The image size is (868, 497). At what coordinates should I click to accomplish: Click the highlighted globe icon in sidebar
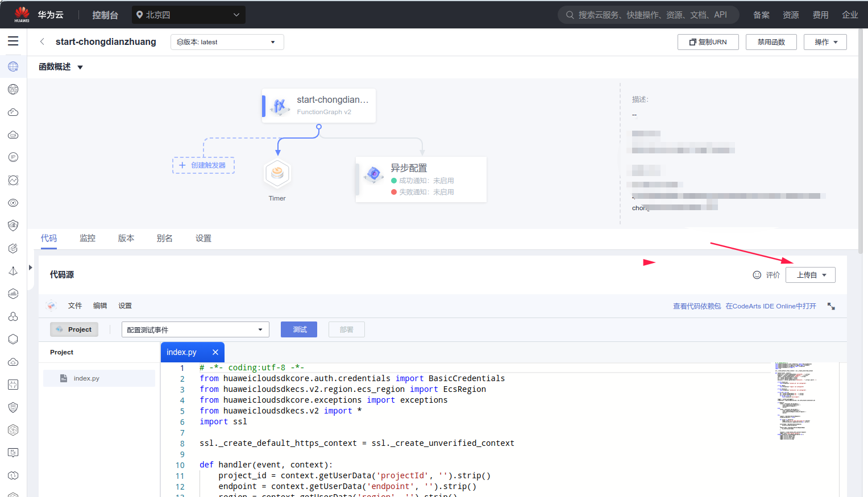pyautogui.click(x=13, y=66)
